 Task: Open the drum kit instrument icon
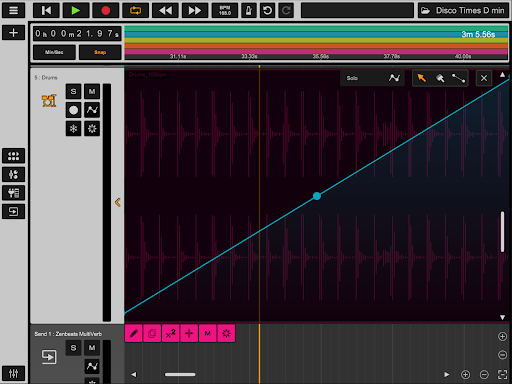point(49,100)
